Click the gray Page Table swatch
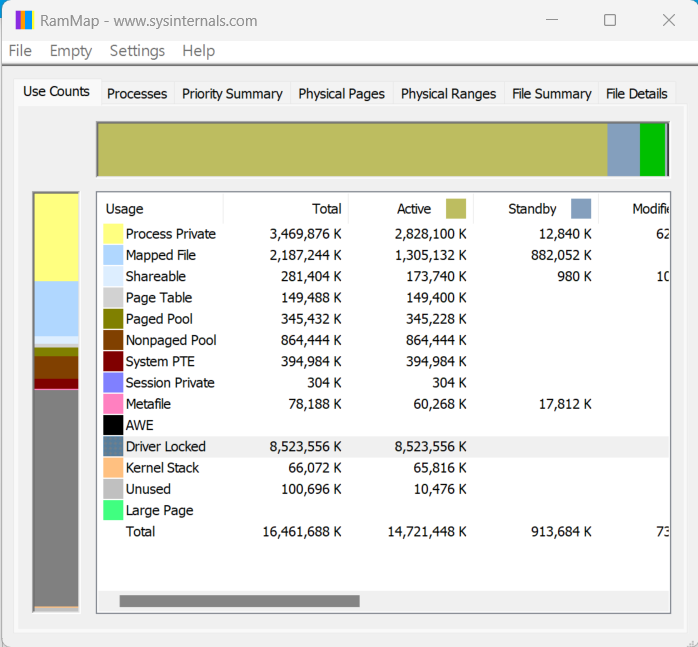Viewport: 698px width, 647px height. tap(113, 297)
